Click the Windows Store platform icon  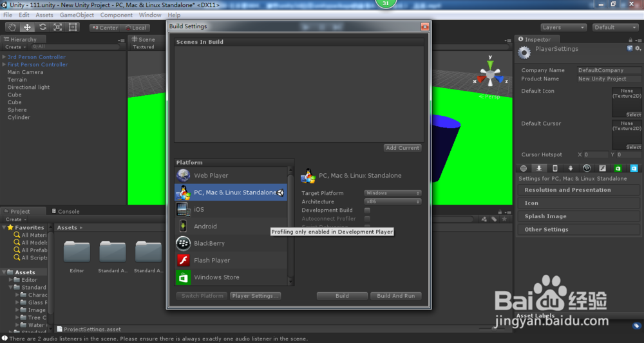click(x=183, y=277)
